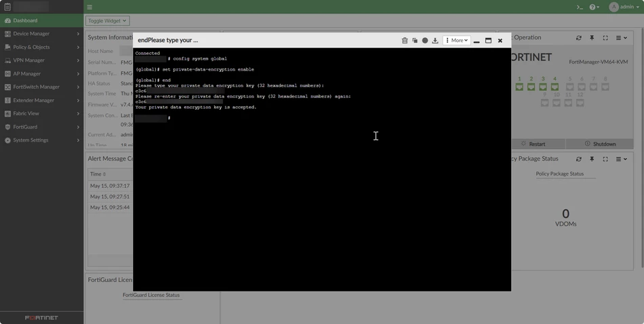This screenshot has height=324, width=644.
Task: Click the Dashboard gauge icon in sidebar
Action: coord(7,20)
